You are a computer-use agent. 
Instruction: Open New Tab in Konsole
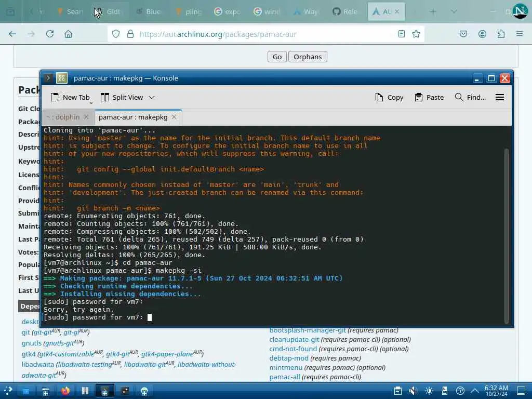(x=70, y=97)
